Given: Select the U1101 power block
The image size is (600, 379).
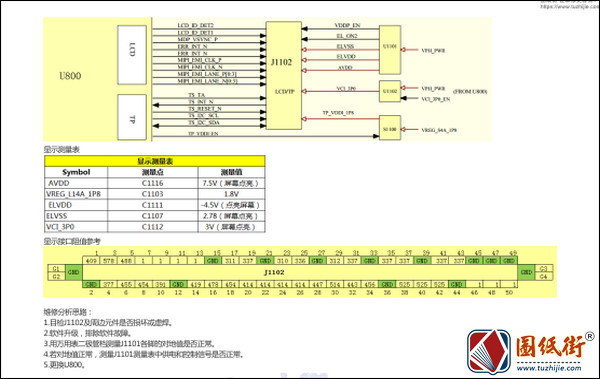Looking at the screenshot, I should pyautogui.click(x=390, y=50).
